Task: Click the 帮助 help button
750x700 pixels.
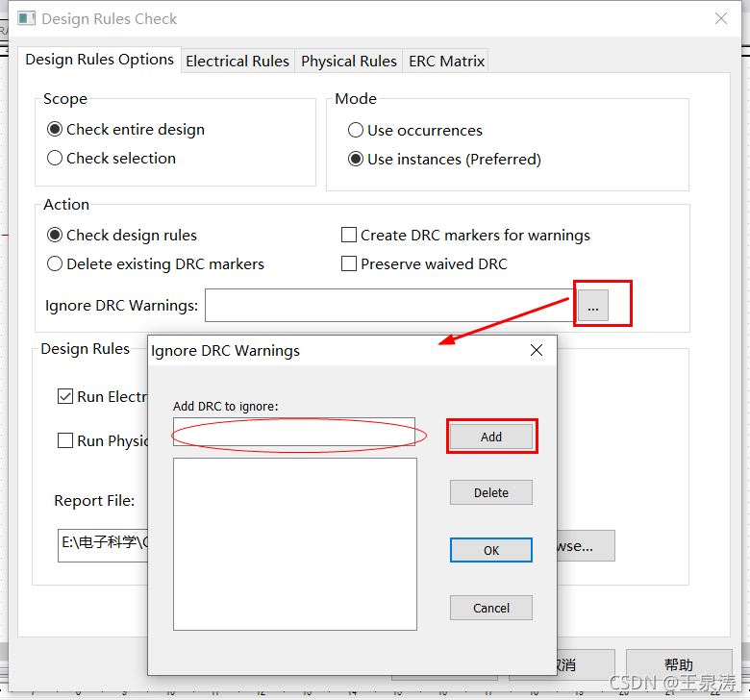Action: [678, 664]
